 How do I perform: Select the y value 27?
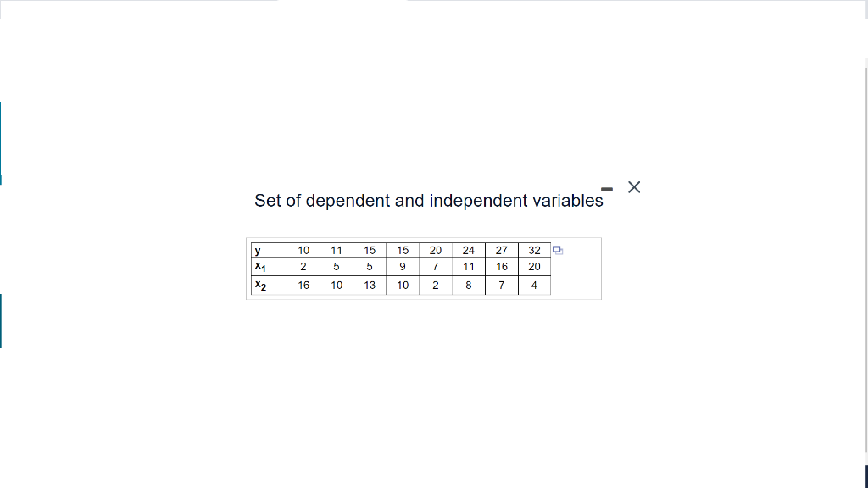tap(501, 250)
